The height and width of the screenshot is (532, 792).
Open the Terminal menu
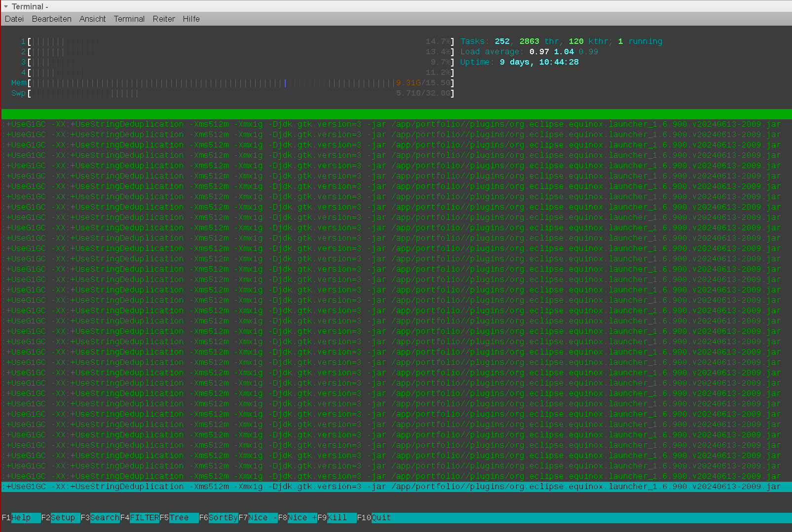(x=129, y=19)
